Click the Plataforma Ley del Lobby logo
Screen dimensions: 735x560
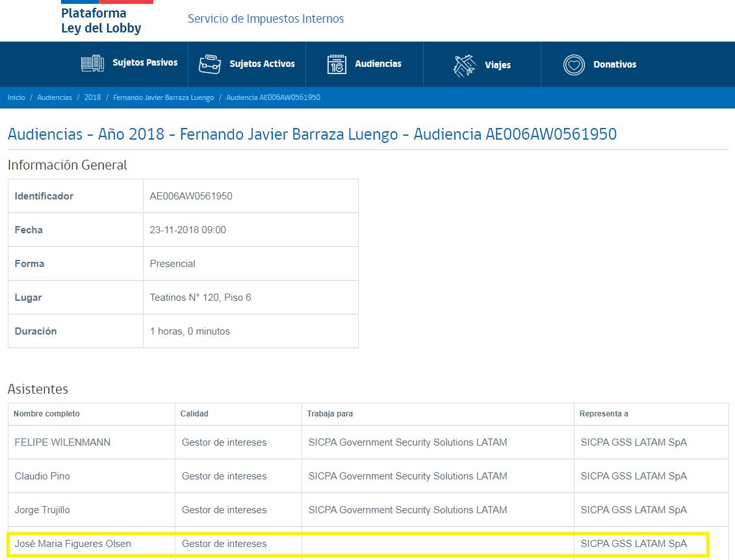point(101,20)
